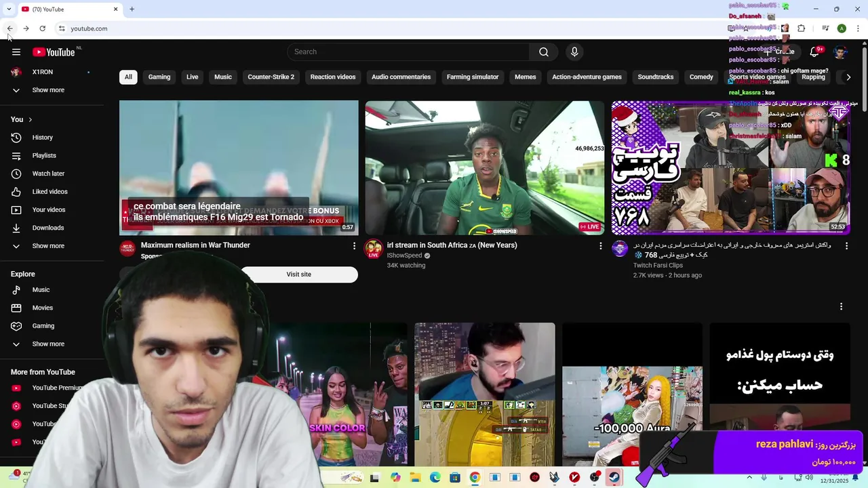This screenshot has height=488, width=868.
Task: Select the All filter chip
Action: tap(128, 77)
